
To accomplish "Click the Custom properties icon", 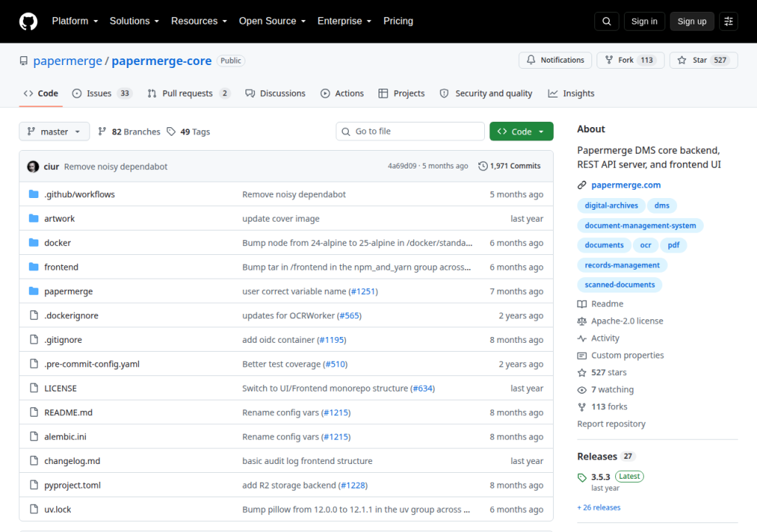I will pos(582,355).
